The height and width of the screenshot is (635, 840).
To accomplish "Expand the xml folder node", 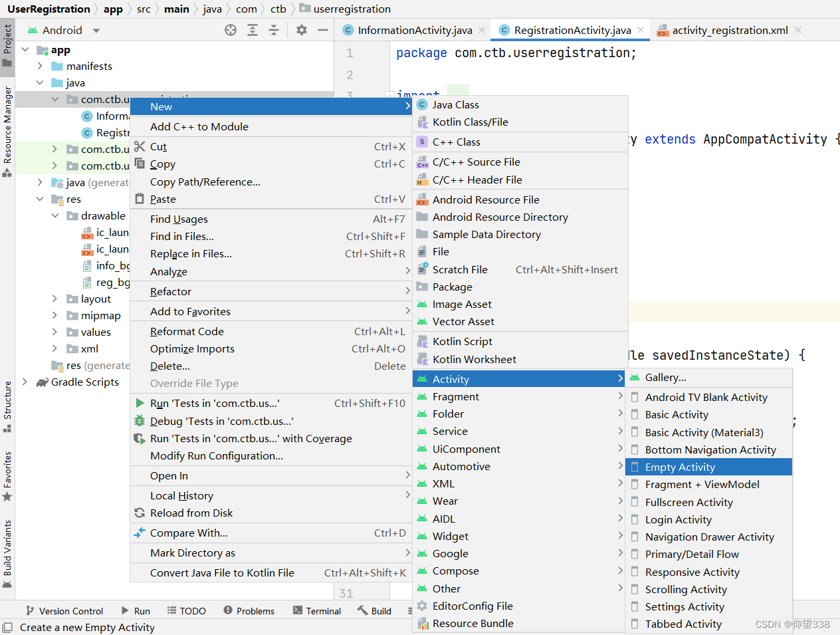I will (x=55, y=348).
